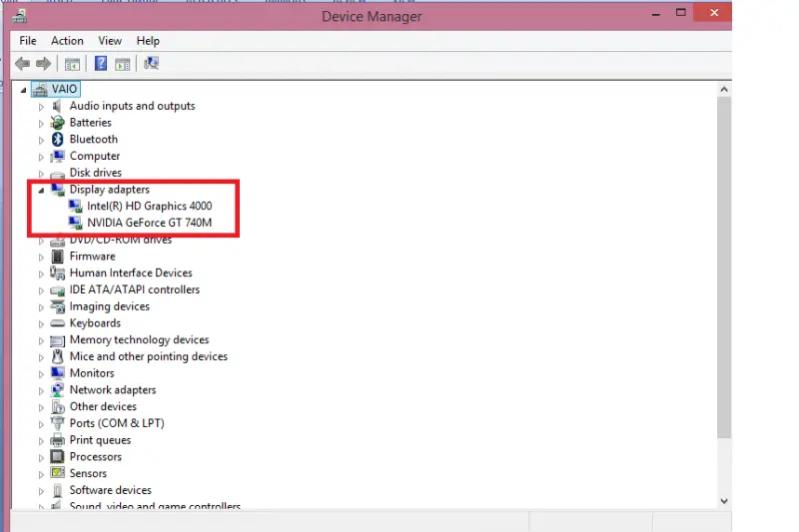Image resolution: width=799 pixels, height=532 pixels.
Task: Click the show/hide console tree toolbar icon
Action: pos(72,64)
